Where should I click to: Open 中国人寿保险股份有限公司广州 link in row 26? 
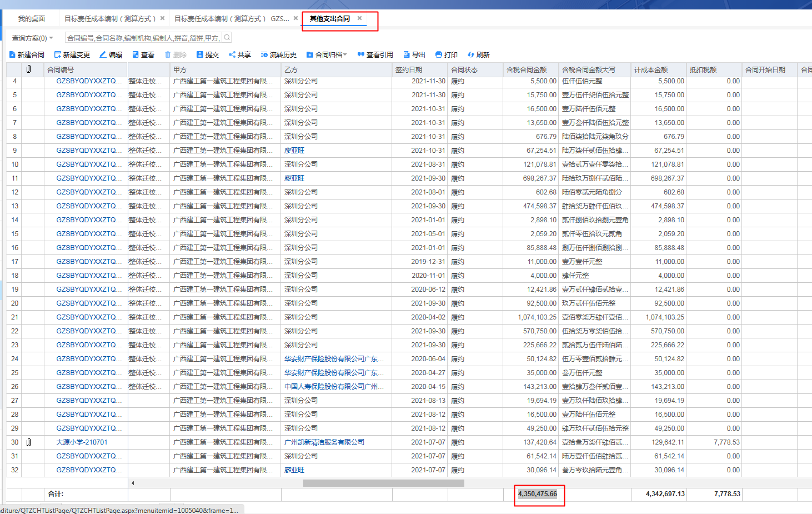click(x=334, y=387)
